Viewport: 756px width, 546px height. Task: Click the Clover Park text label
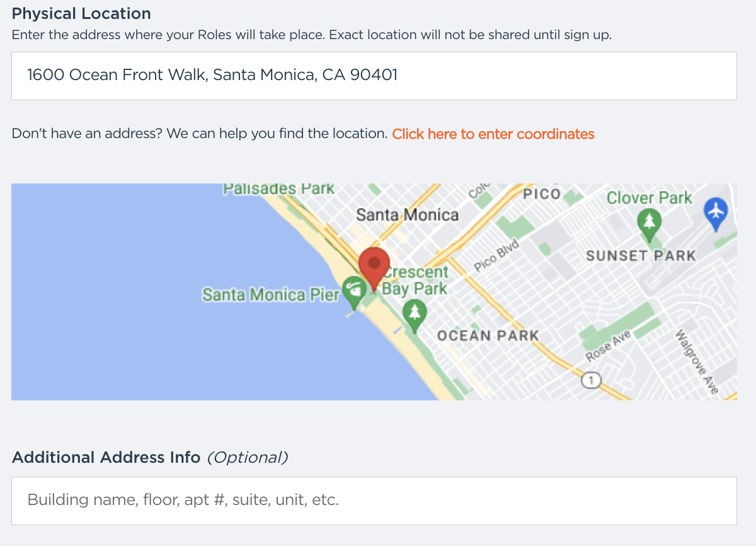(x=650, y=198)
